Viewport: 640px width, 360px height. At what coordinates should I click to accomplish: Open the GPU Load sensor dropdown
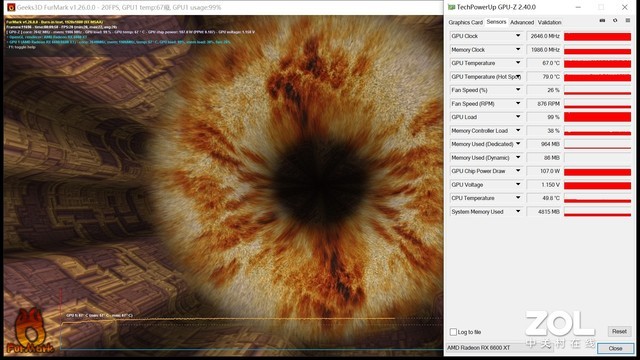pos(518,117)
